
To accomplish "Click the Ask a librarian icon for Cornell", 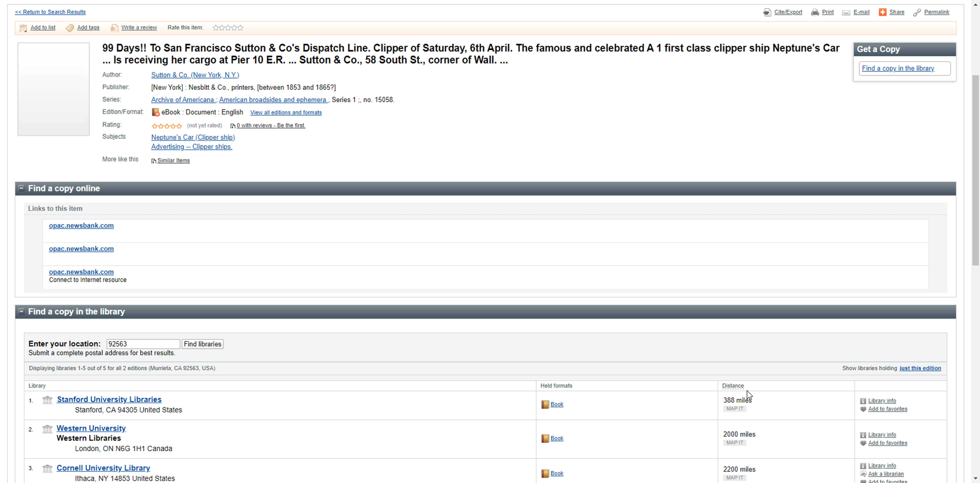I will 863,474.
